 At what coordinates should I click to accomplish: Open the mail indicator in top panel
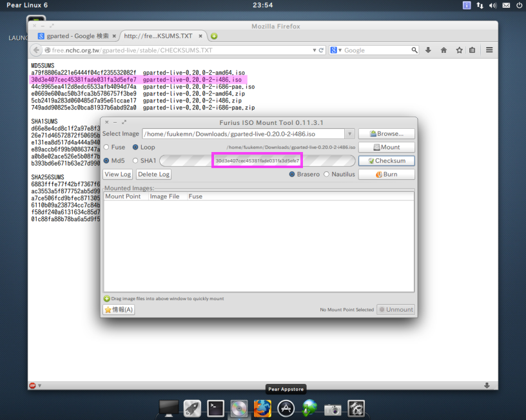506,5
